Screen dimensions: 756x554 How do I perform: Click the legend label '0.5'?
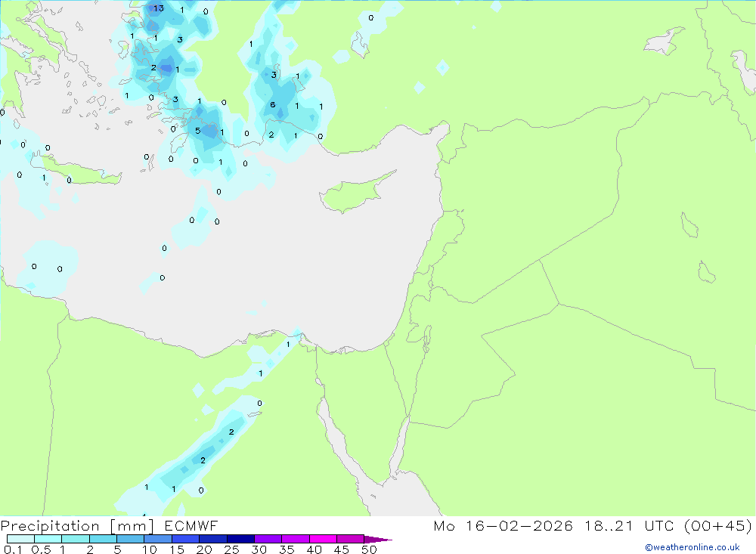pos(41,549)
